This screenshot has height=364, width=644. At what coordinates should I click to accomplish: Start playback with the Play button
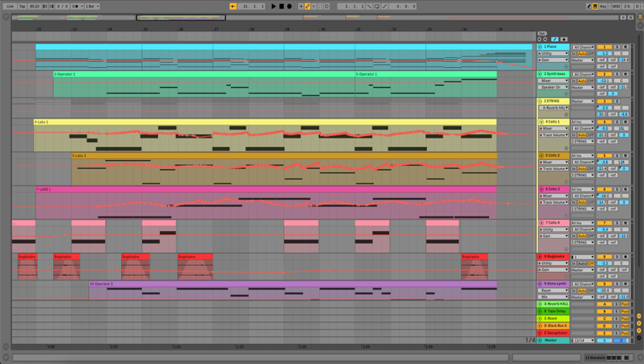pos(273,6)
